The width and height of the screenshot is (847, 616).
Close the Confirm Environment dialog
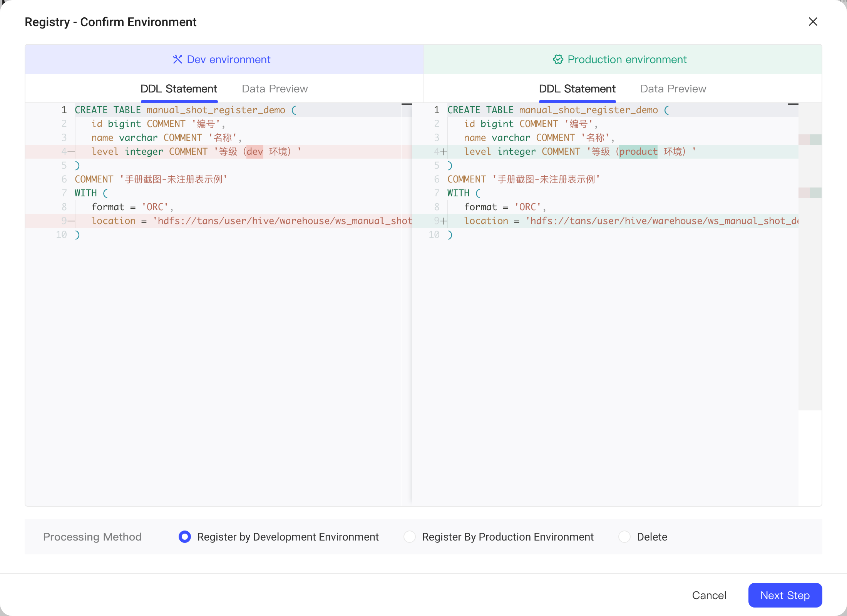point(813,22)
